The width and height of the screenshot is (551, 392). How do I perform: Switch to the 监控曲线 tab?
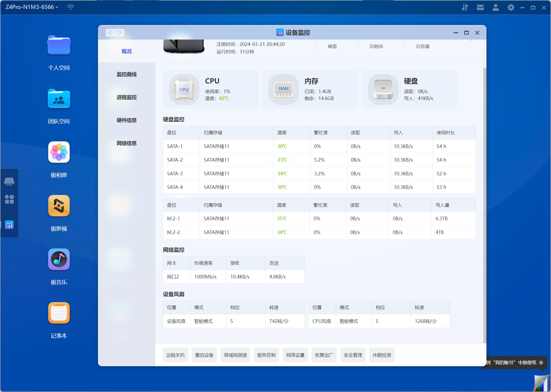(127, 74)
